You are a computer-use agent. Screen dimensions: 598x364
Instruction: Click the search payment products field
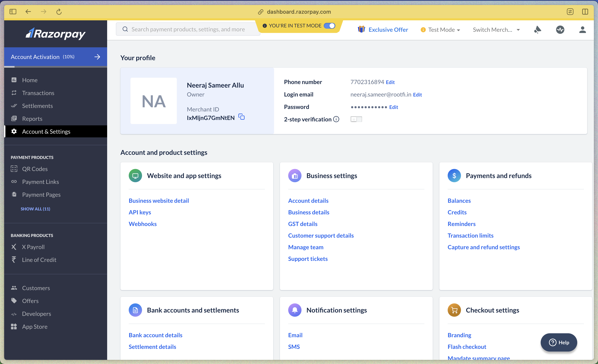[x=188, y=29]
